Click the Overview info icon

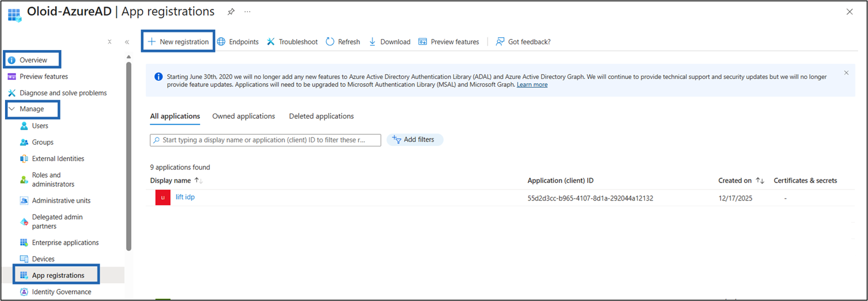tap(12, 60)
